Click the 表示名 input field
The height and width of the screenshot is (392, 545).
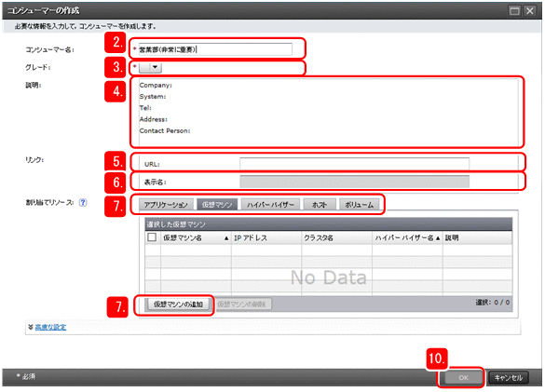(354, 182)
